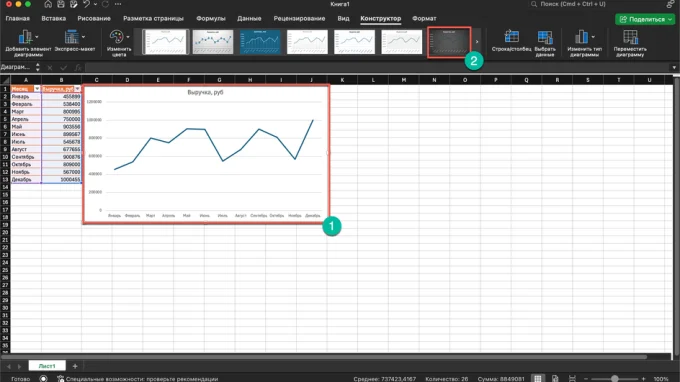Select the dark chart style thumbnail
Image resolution: width=680 pixels, height=382 pixels.
click(x=449, y=42)
